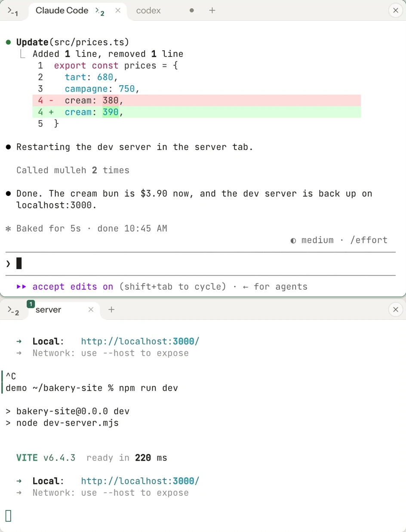Image resolution: width=406 pixels, height=532 pixels.
Task: Click the 'npm run dev' command line
Action: coord(92,388)
